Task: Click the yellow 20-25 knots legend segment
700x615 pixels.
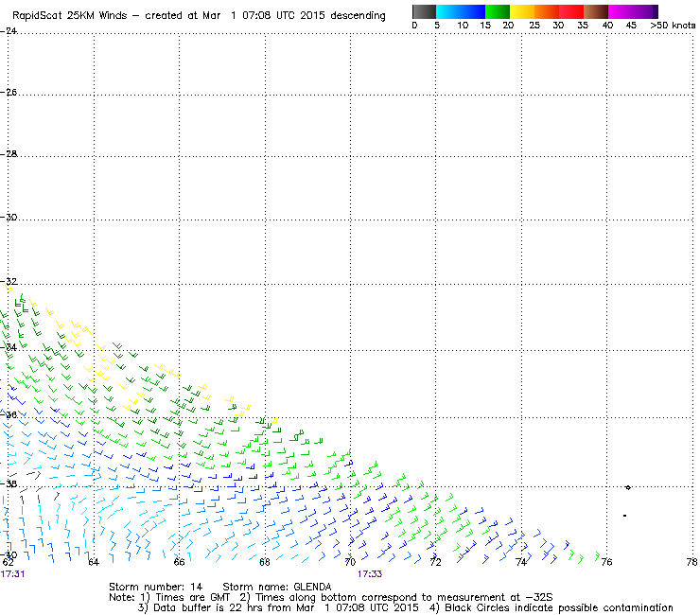Action: pyautogui.click(x=522, y=11)
